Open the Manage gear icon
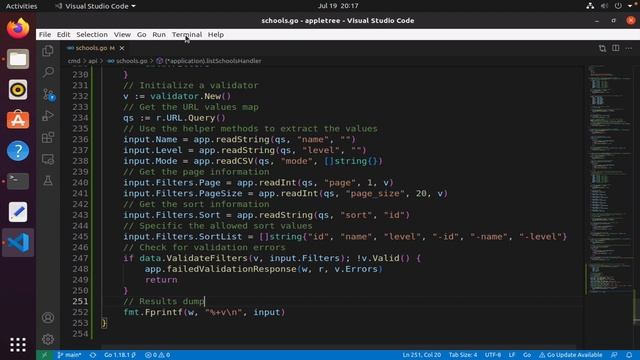 (48, 339)
